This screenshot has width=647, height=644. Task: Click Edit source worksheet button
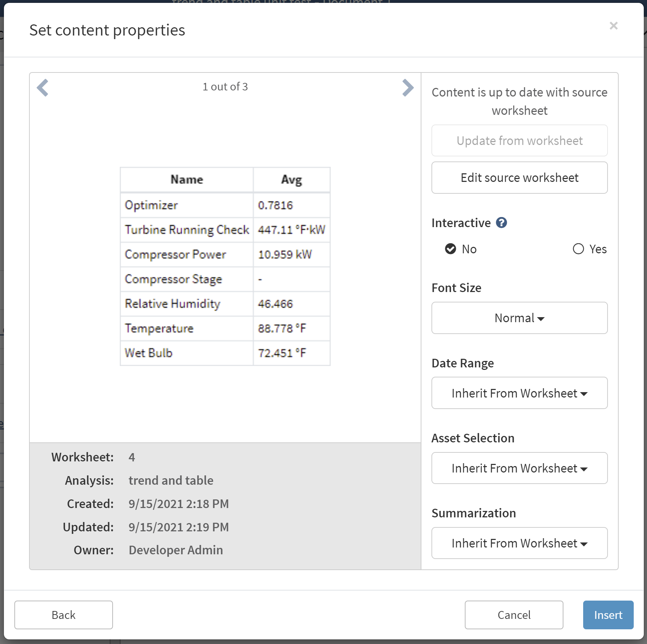tap(519, 178)
